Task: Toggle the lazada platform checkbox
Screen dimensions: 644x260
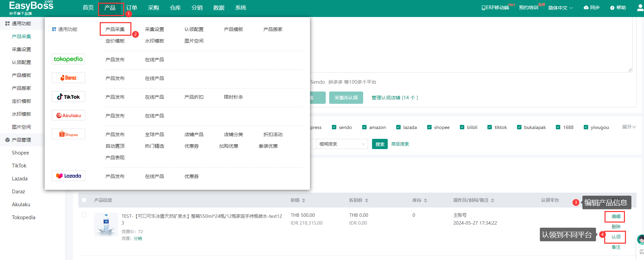Action: coord(398,127)
